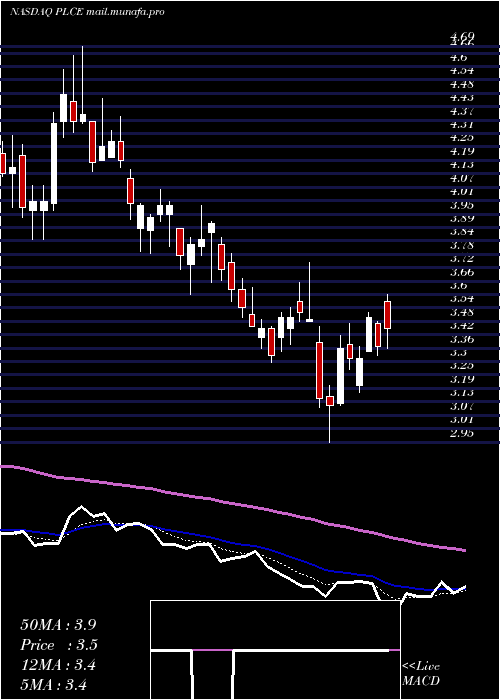Viewport: 500px width, 700px height.
Task: Click the 3.72 price axis label
Action: pyautogui.click(x=462, y=258)
